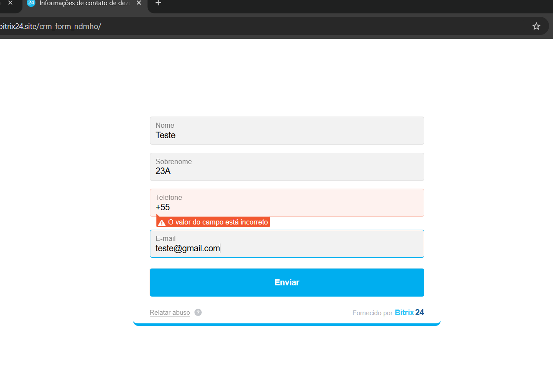Click the "O valor do campo está incorreto" message
553x392 pixels.
click(218, 222)
